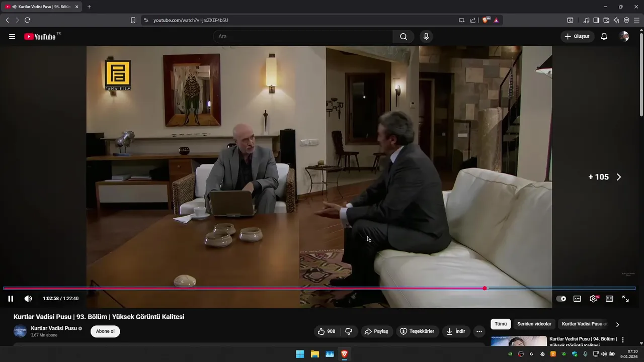Image resolution: width=644 pixels, height=362 pixels.
Task: Enter full screen mode
Action: tap(625, 299)
